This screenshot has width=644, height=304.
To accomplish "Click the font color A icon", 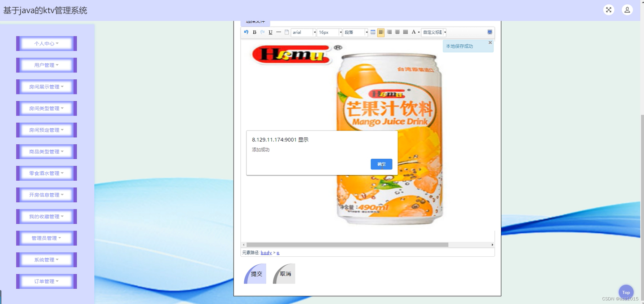I will point(414,32).
